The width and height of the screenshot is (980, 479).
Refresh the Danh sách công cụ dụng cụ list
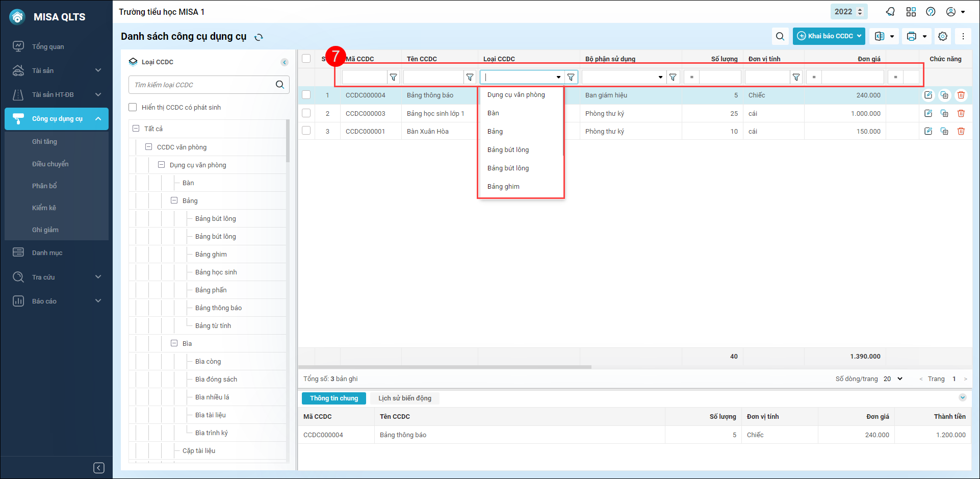point(259,37)
